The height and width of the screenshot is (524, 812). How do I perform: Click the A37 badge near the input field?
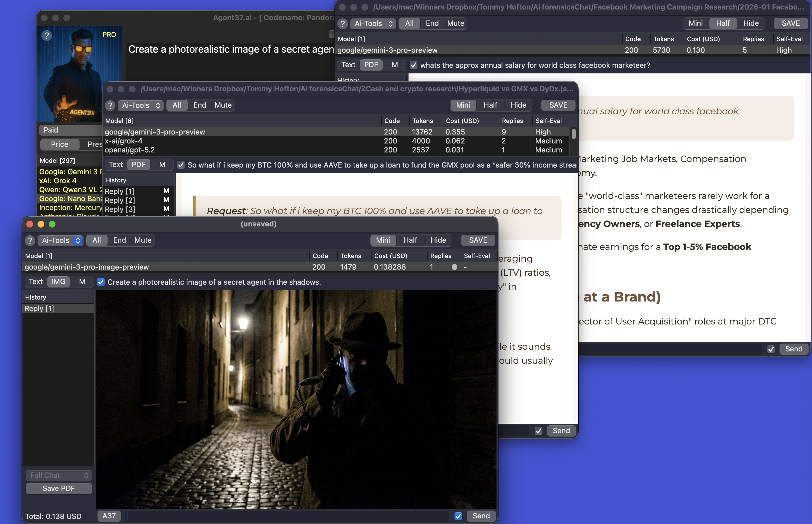(x=109, y=516)
